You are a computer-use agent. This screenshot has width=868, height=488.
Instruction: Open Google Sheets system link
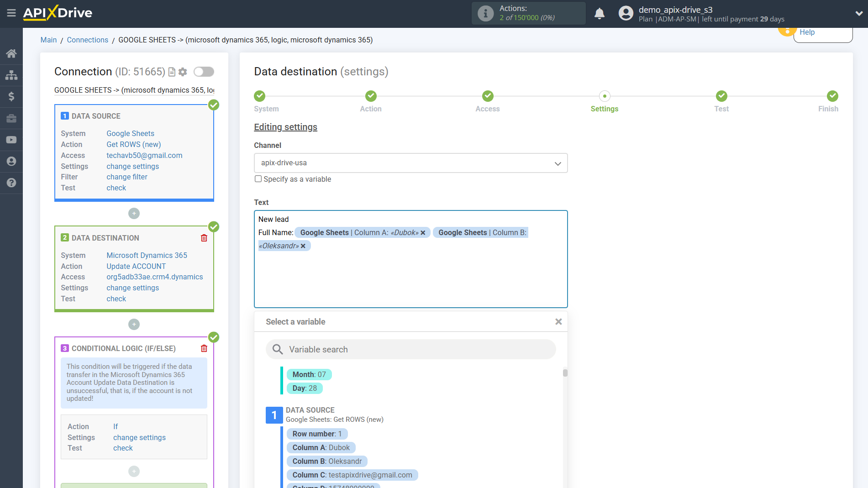(130, 133)
